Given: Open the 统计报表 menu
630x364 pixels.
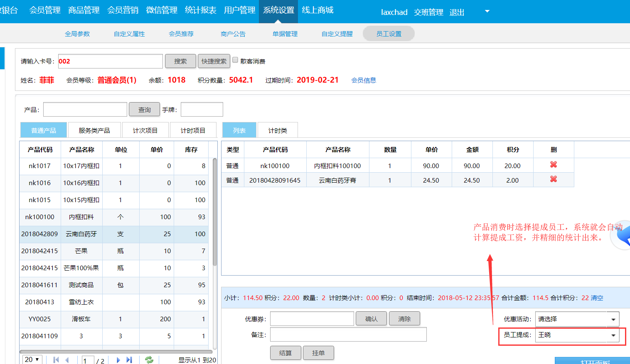Looking at the screenshot, I should click(200, 10).
